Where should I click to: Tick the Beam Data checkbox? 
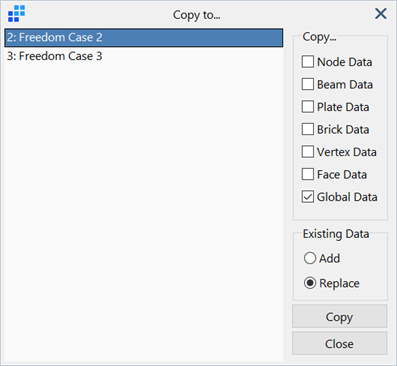click(308, 84)
